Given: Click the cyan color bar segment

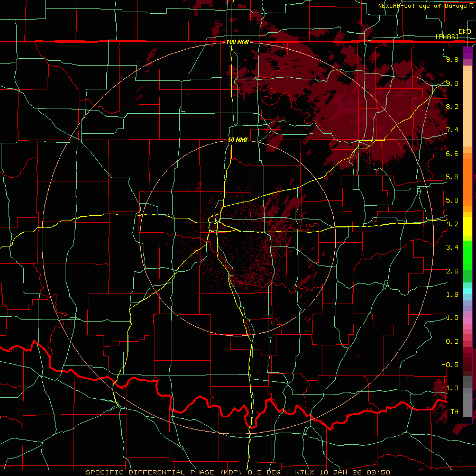Looking at the screenshot, I should coord(467,291).
